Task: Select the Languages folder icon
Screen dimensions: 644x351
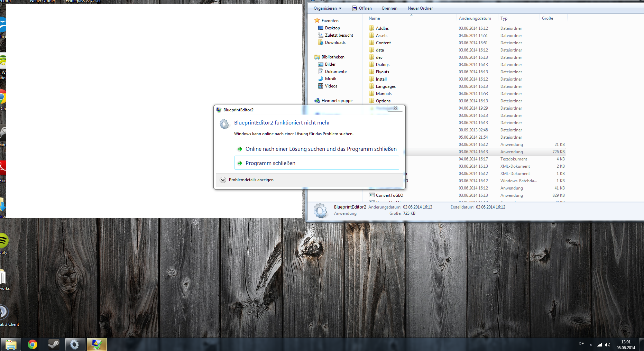Action: (x=371, y=86)
